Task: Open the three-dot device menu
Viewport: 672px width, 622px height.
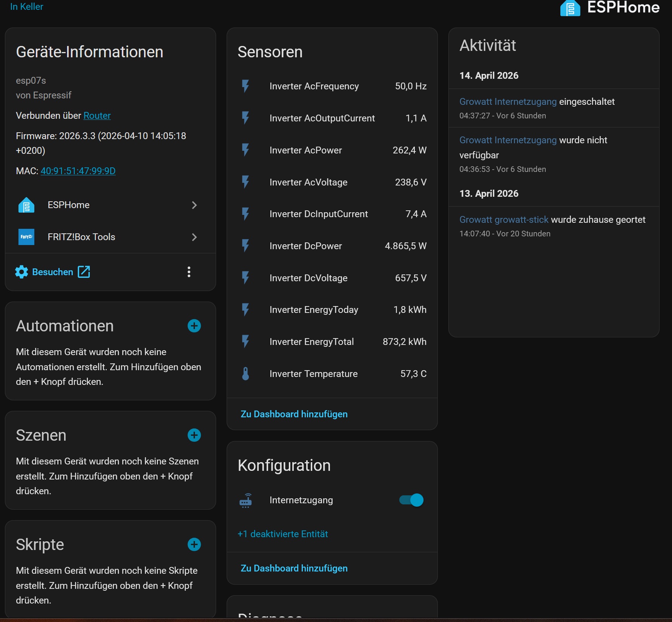Action: (189, 272)
